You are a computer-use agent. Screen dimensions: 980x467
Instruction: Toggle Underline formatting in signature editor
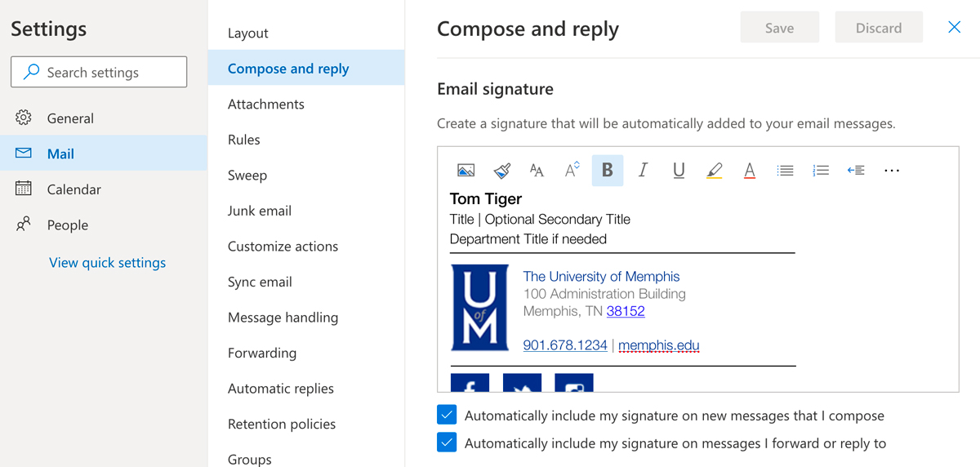tap(679, 171)
